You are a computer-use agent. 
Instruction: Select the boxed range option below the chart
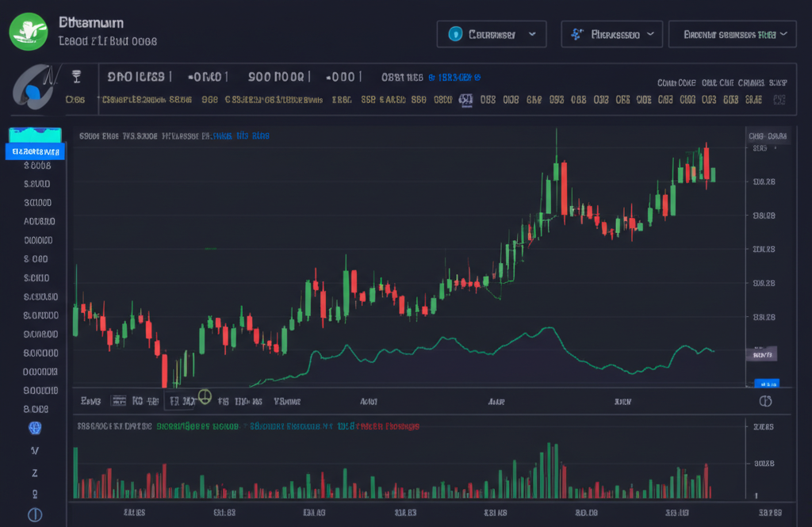[181, 401]
